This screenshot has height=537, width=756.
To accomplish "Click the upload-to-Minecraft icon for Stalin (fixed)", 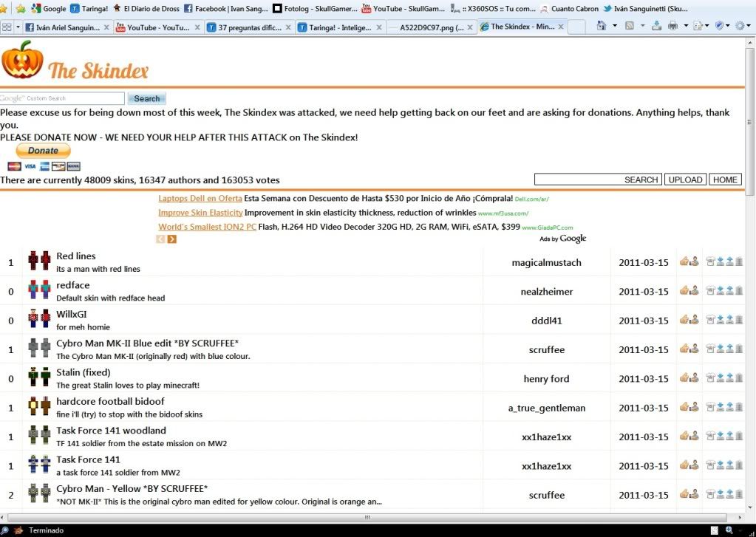I will coord(729,377).
